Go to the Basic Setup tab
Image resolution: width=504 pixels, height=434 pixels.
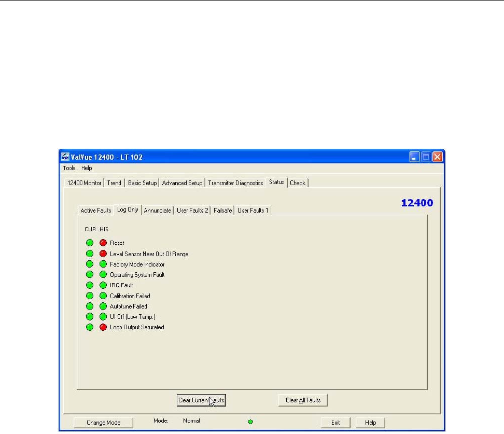pos(142,183)
